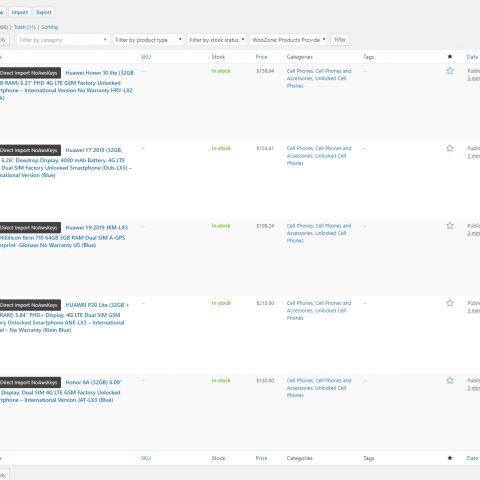Sort products by Price column header
480x480 pixels.
[x=262, y=57]
